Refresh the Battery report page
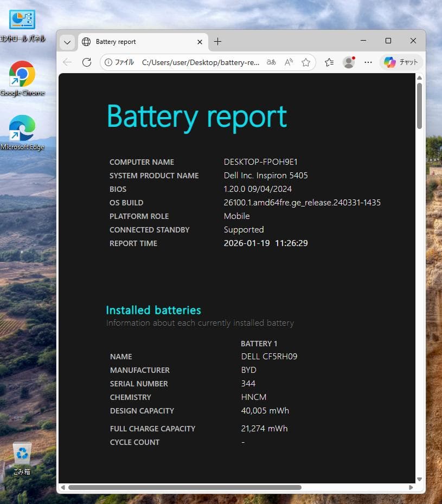442x504 pixels. (87, 62)
